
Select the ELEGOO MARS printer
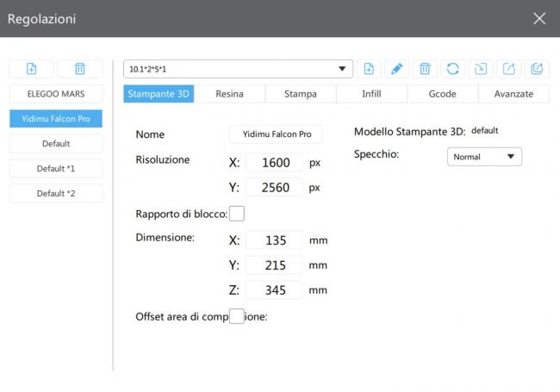(x=56, y=94)
